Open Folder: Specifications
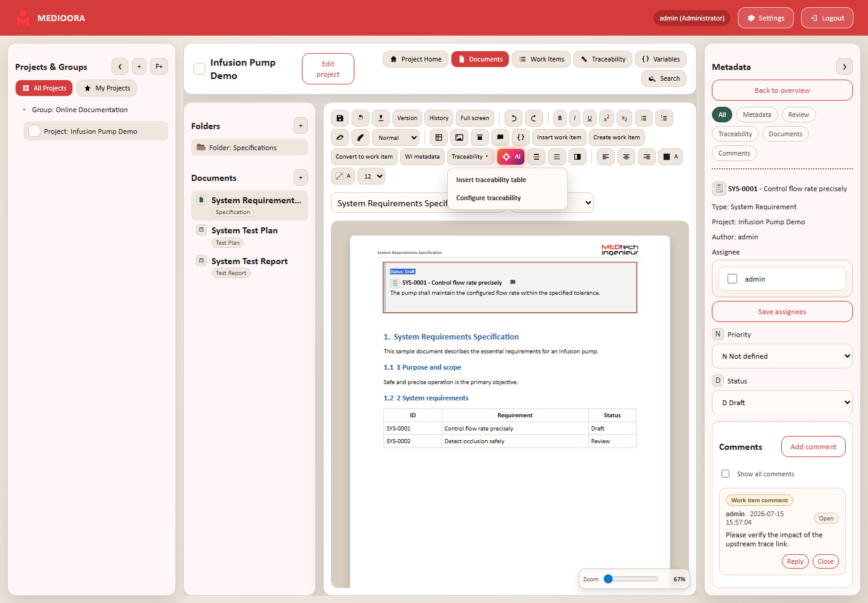The width and height of the screenshot is (868, 603). coord(250,147)
